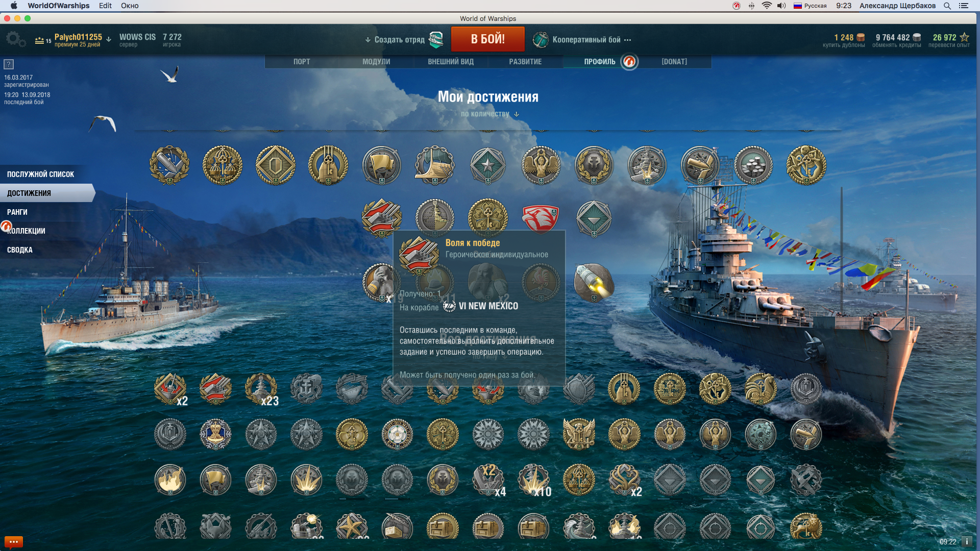Open macOS Spotlight search icon
980x551 pixels.
947,6
